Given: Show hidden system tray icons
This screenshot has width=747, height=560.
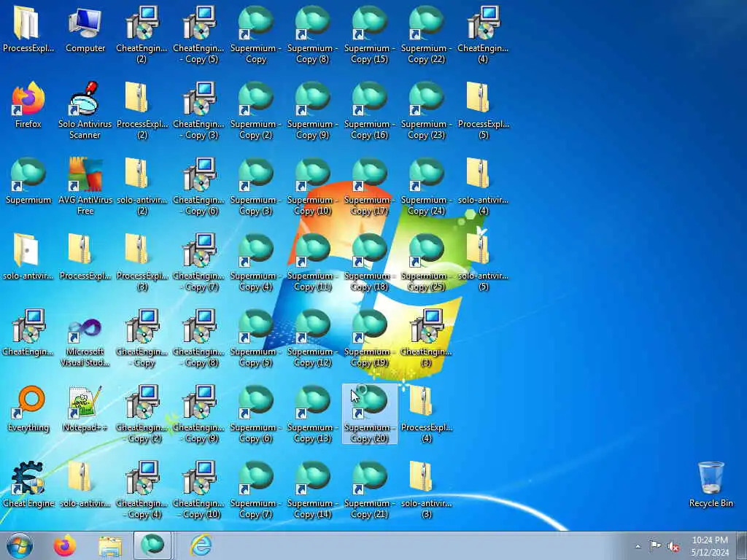Looking at the screenshot, I should point(638,546).
